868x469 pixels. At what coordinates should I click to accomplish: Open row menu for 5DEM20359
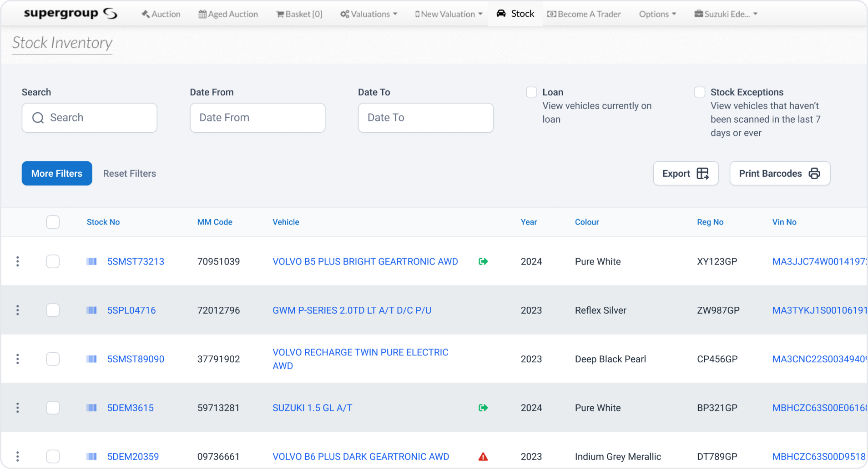(18, 456)
